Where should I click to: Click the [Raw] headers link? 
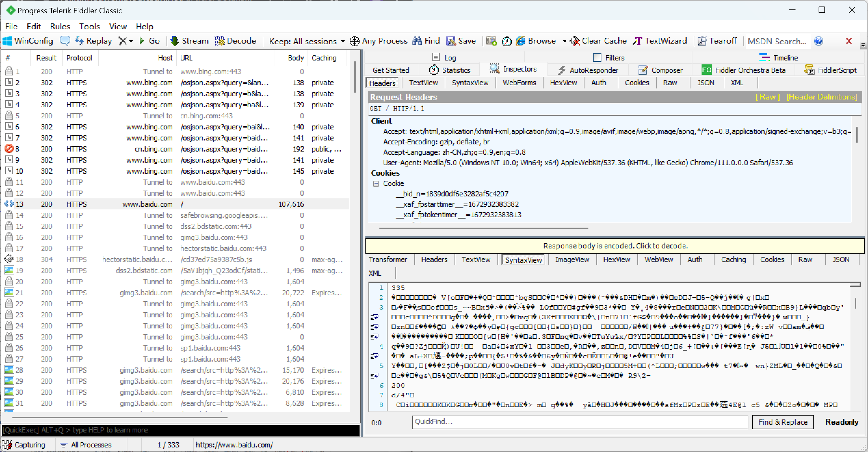tap(767, 97)
